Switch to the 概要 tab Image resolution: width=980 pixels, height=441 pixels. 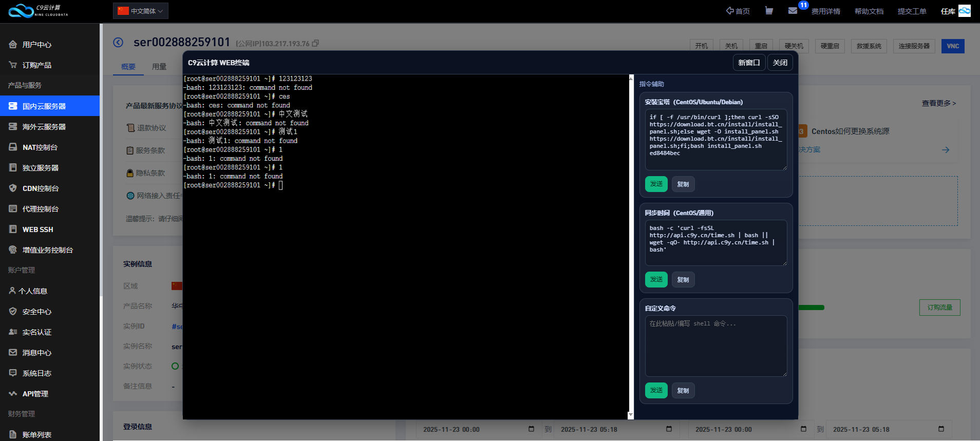(128, 67)
